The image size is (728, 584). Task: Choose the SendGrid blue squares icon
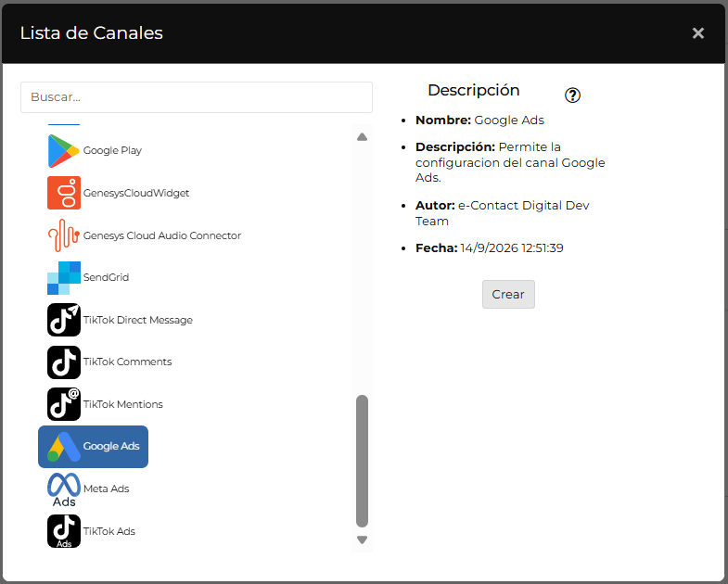64,277
